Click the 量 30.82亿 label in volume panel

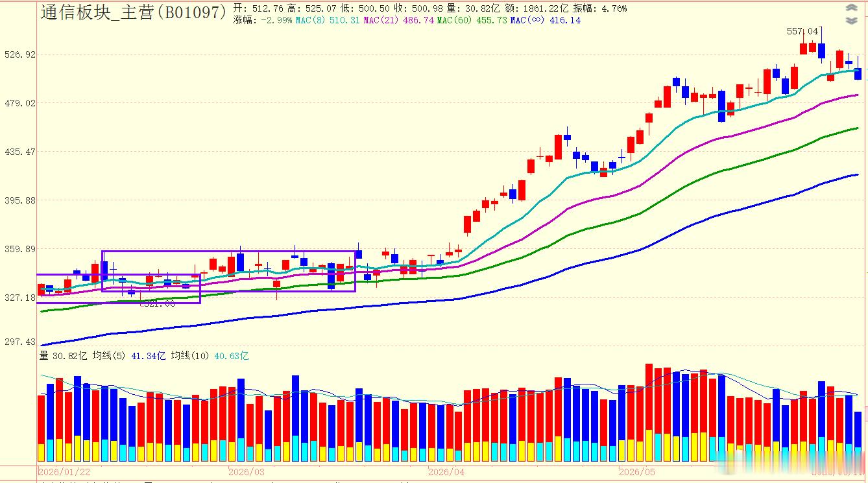pyautogui.click(x=63, y=356)
